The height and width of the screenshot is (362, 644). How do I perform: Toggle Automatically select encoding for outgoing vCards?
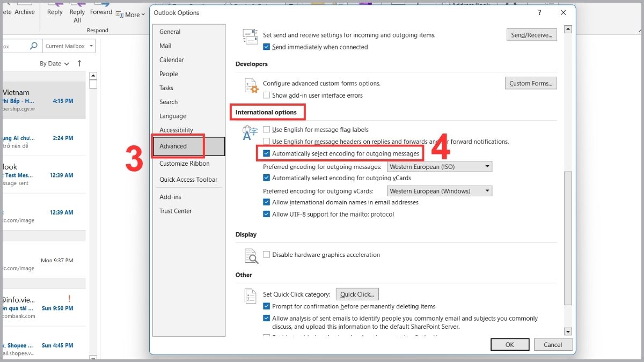(x=267, y=178)
